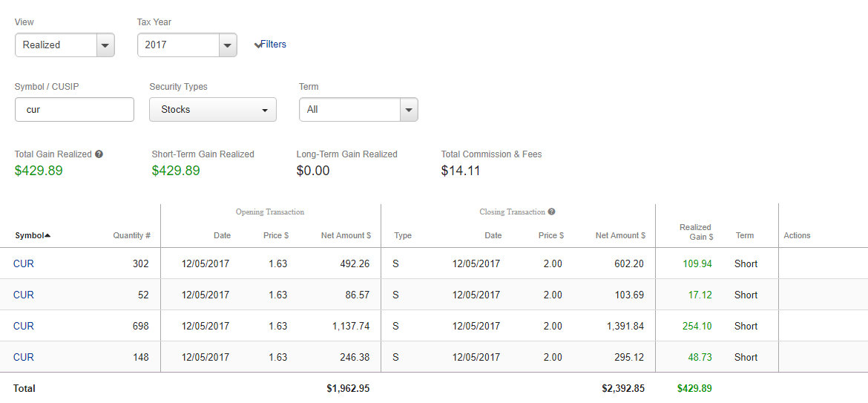Click CUR symbol link in the 302 quantity row
The width and height of the screenshot is (868, 403).
coord(24,263)
